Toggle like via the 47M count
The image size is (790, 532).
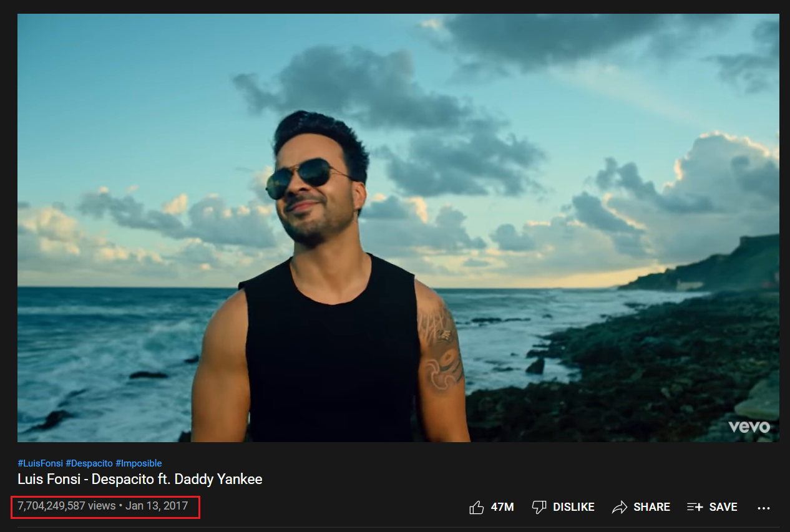[502, 507]
